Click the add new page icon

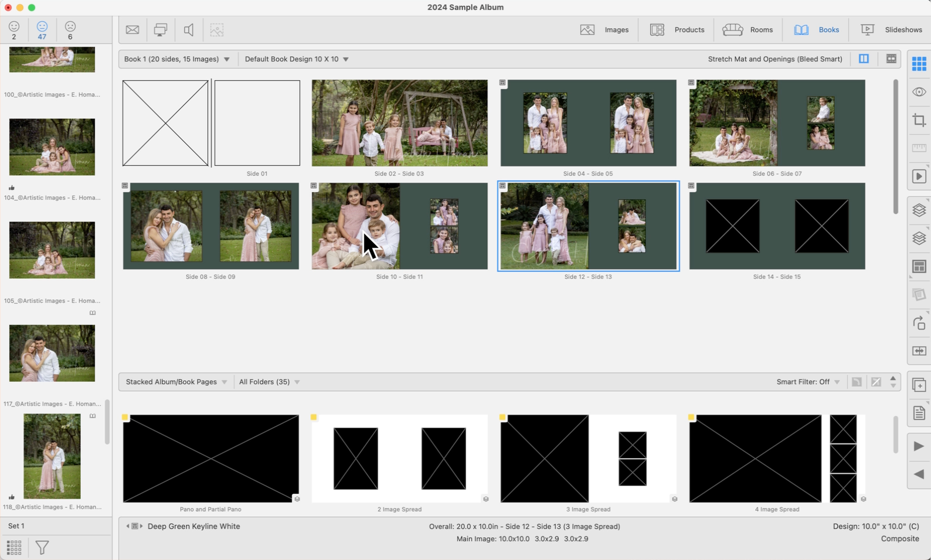(x=919, y=385)
